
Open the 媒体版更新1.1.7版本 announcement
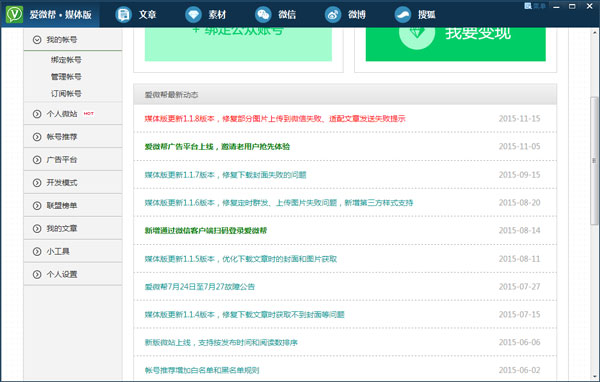pyautogui.click(x=225, y=175)
